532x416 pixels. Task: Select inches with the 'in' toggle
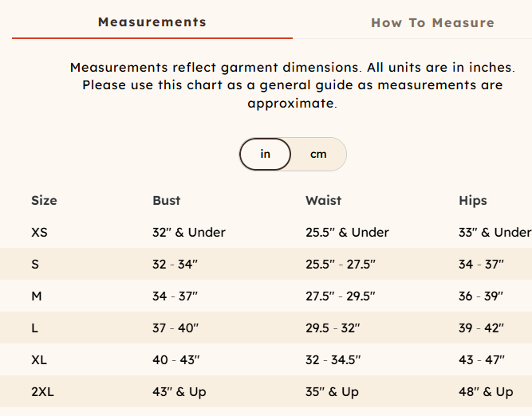point(266,154)
